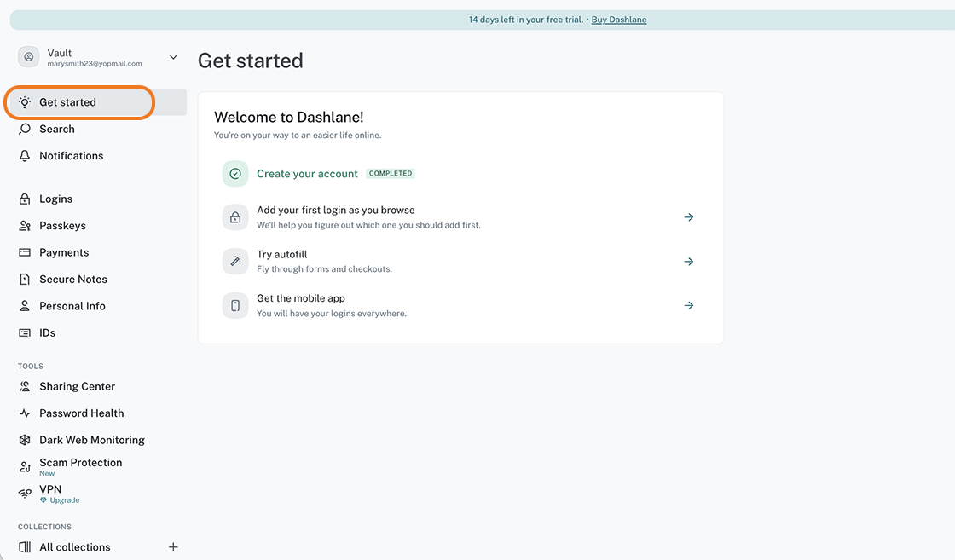Open Password Health tool
955x560 pixels.
click(97, 413)
